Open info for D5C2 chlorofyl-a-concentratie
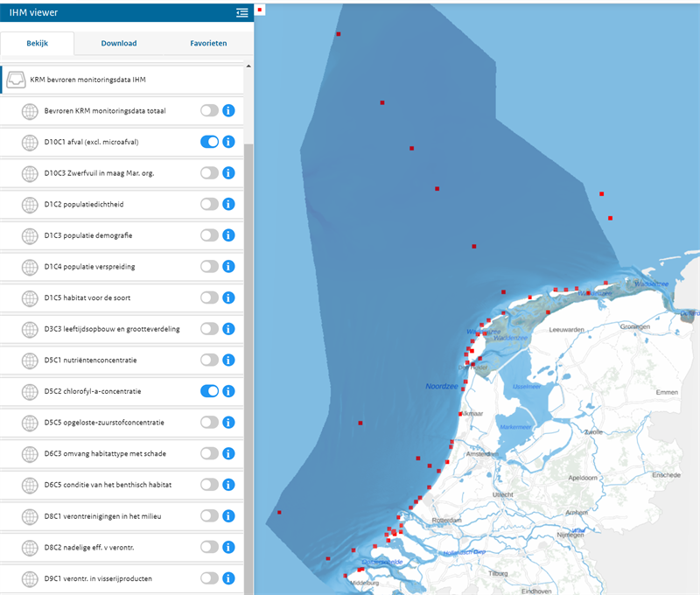The image size is (700, 595). coord(228,391)
